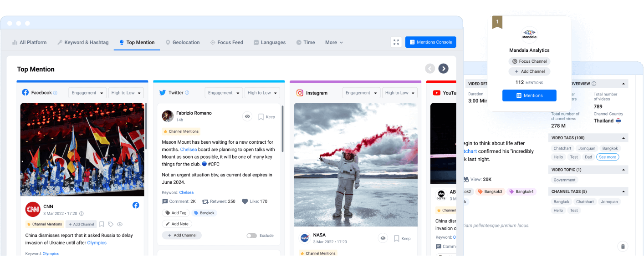Click the Facebook info icon

55,93
